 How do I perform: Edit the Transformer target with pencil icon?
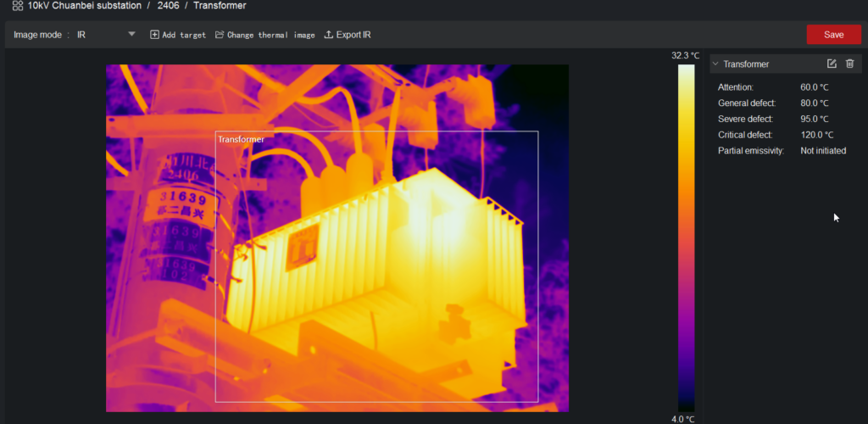click(832, 64)
